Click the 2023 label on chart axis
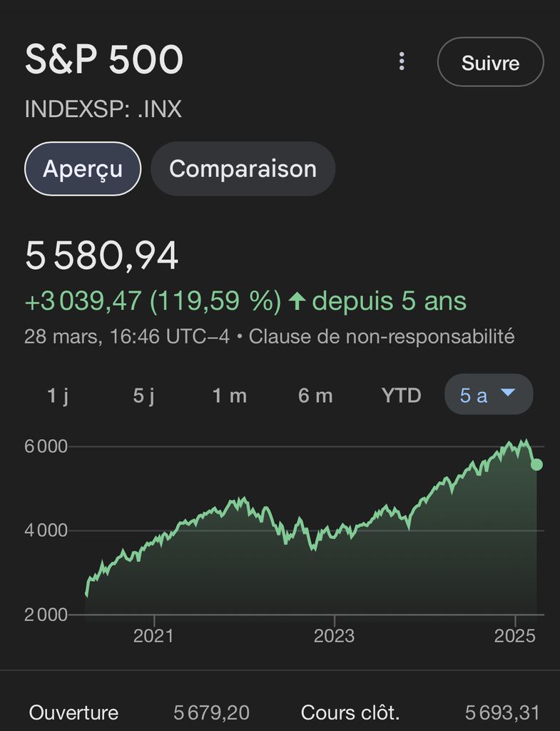This screenshot has height=731, width=560. (x=334, y=635)
